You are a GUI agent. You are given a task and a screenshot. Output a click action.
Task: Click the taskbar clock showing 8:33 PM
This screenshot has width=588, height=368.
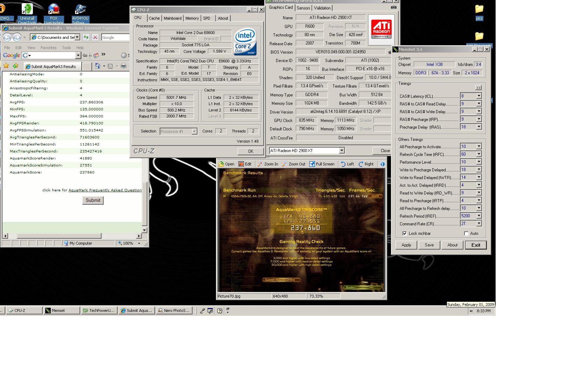(484, 311)
